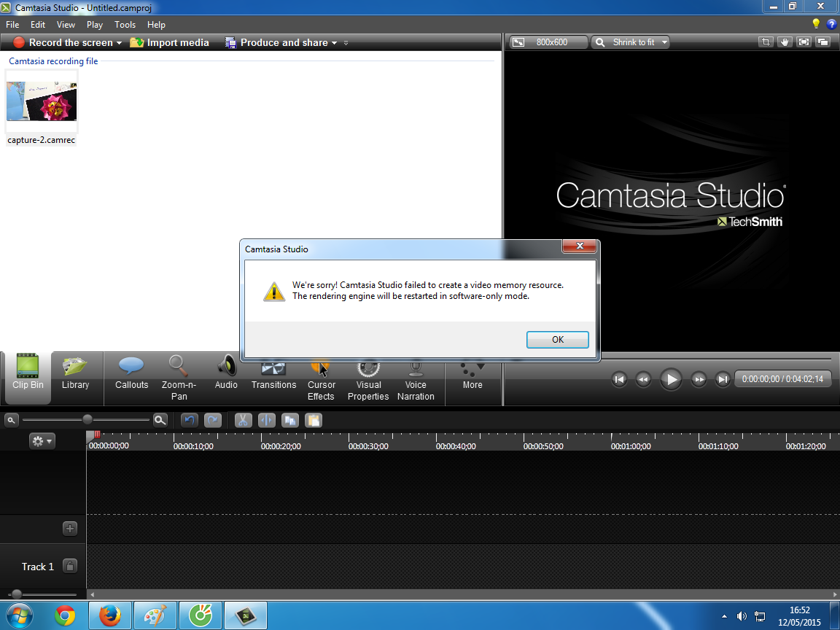Toggle Track 1 lock
This screenshot has width=840, height=630.
click(70, 566)
